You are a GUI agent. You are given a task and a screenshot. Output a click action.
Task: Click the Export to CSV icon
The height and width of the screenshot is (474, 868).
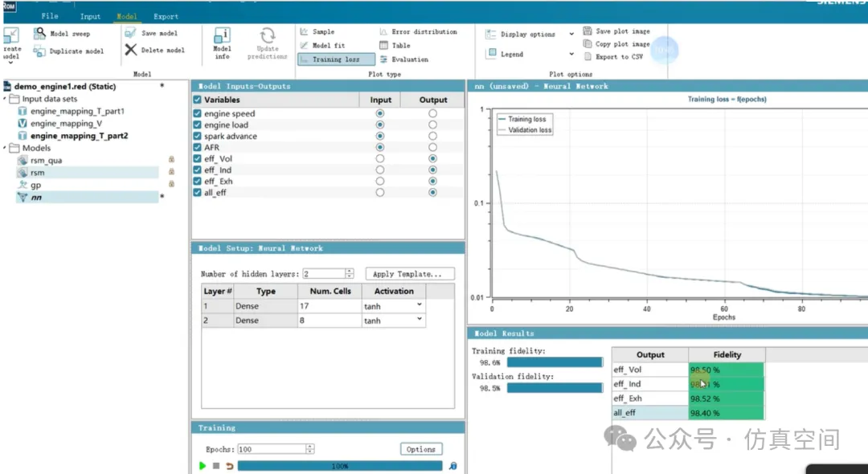tap(588, 57)
